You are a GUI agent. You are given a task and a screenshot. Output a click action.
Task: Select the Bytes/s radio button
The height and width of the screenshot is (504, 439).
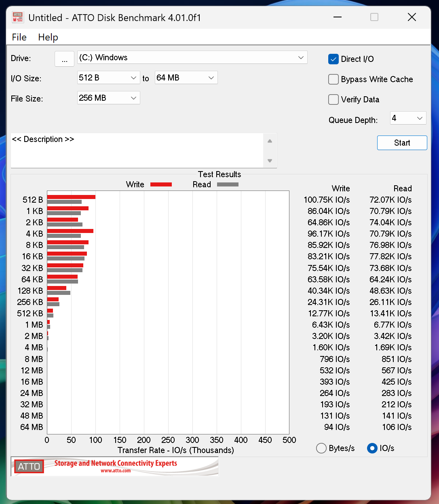click(321, 448)
